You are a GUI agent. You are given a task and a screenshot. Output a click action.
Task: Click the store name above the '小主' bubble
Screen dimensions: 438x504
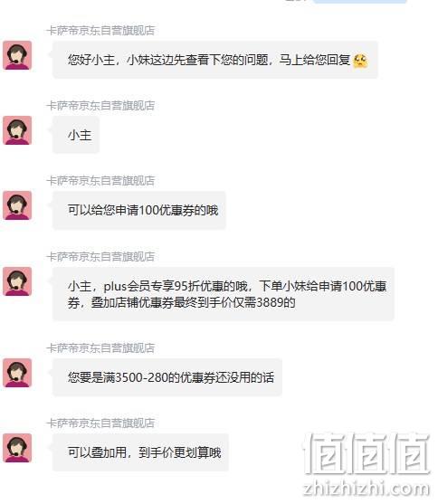[x=100, y=106]
